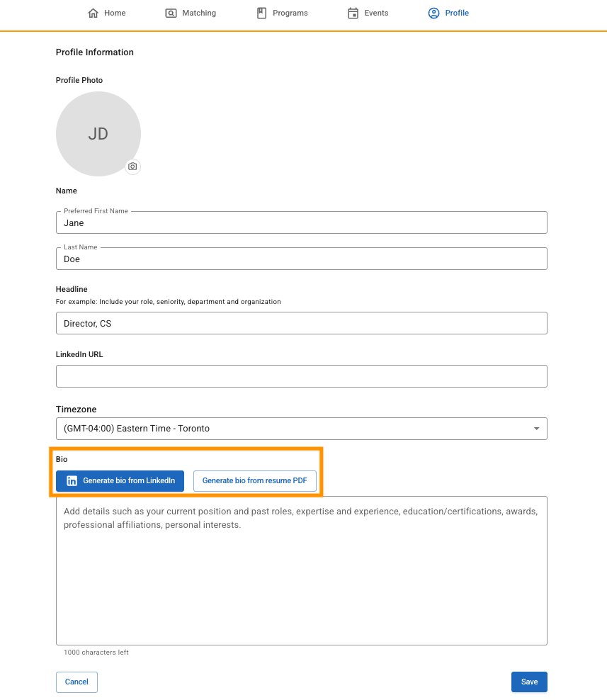Click inside the Bio text area
This screenshot has width=607, height=700.
tap(301, 581)
